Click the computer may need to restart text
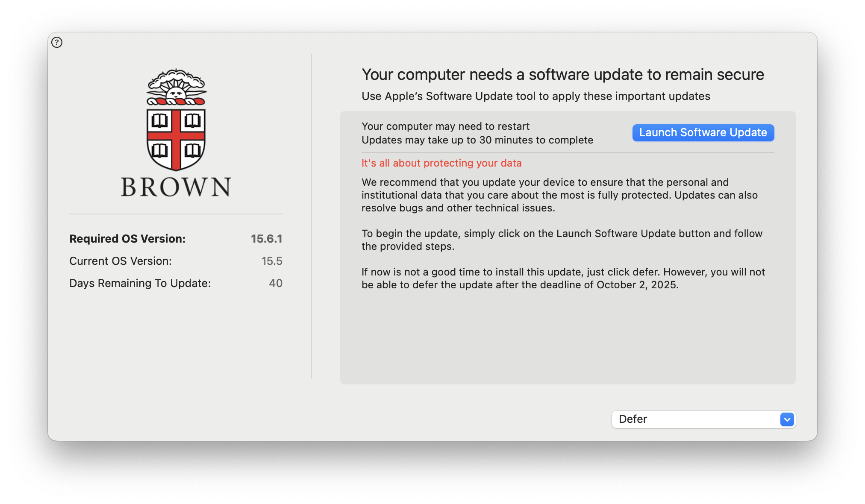 [x=445, y=126]
